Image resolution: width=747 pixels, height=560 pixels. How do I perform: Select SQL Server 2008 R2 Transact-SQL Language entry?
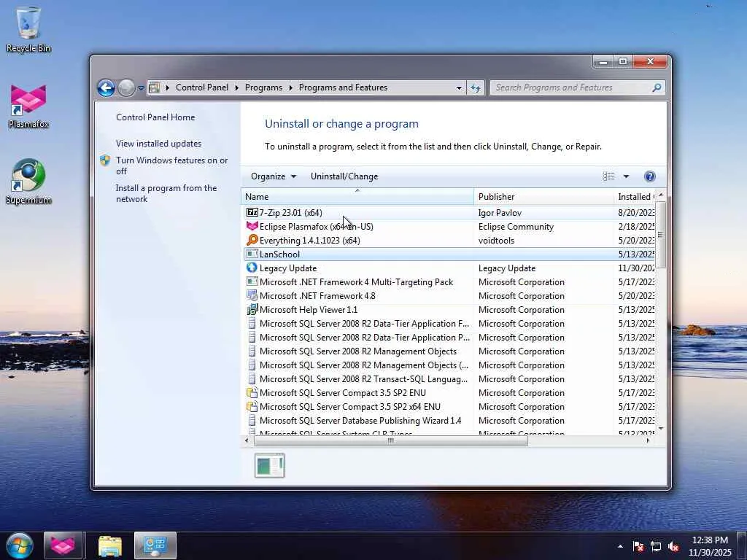pos(449,378)
